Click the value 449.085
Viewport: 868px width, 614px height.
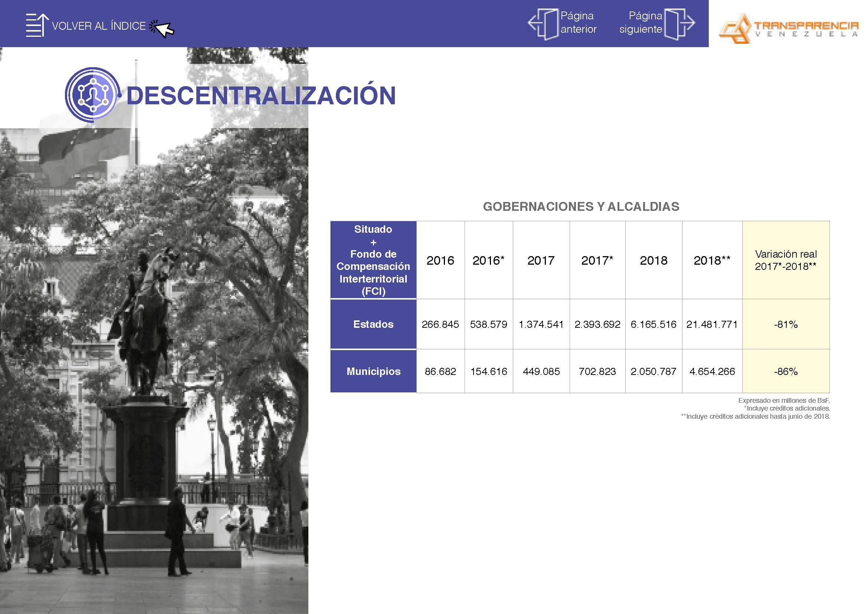pyautogui.click(x=541, y=372)
